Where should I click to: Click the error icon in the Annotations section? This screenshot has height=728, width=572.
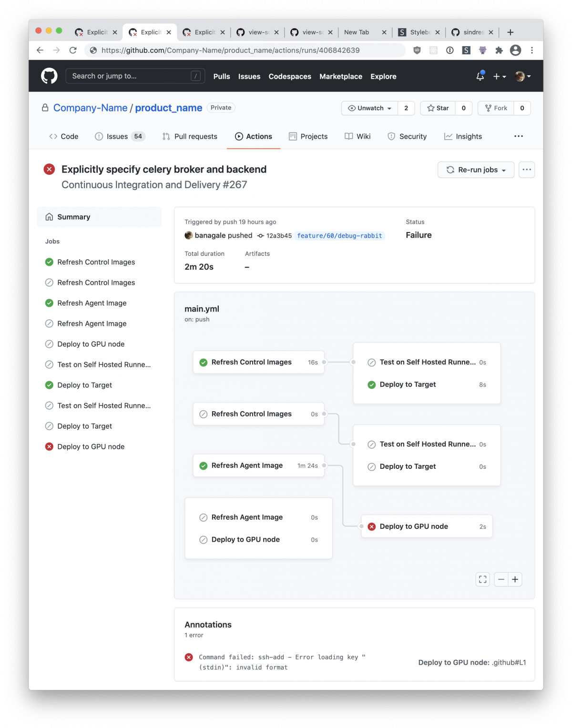pyautogui.click(x=189, y=657)
